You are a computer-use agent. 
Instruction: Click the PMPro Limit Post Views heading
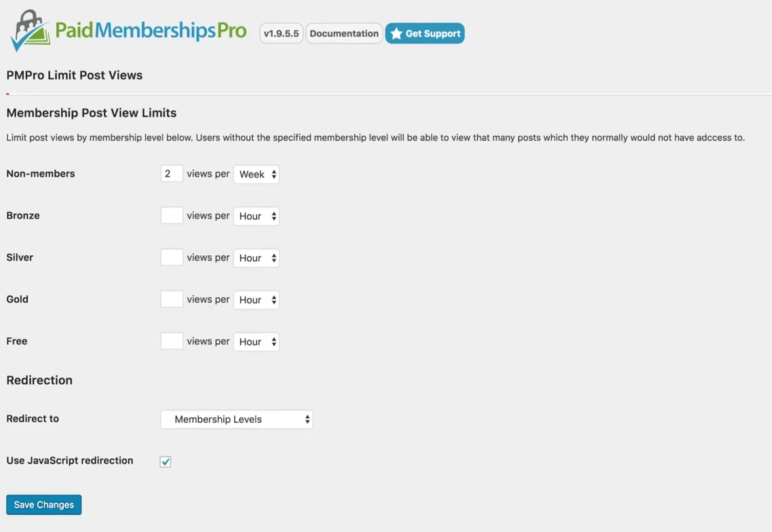click(x=75, y=75)
